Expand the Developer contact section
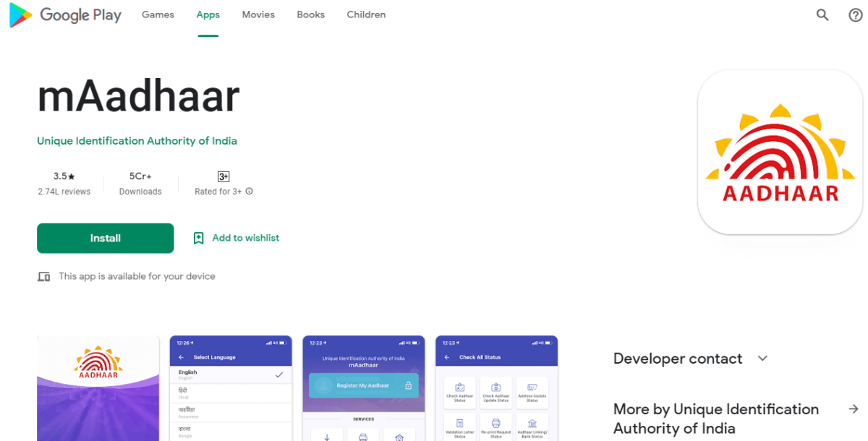Image resolution: width=868 pixels, height=441 pixels. pos(762,359)
